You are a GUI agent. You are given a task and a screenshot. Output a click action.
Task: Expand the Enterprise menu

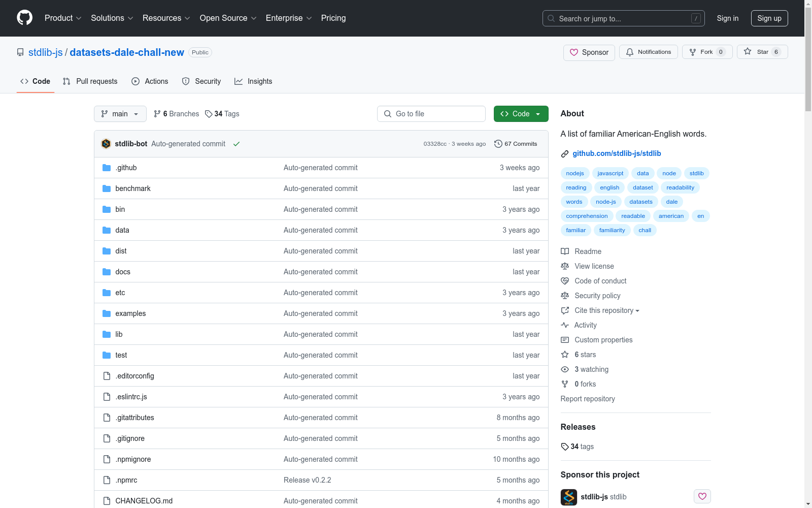(289, 18)
